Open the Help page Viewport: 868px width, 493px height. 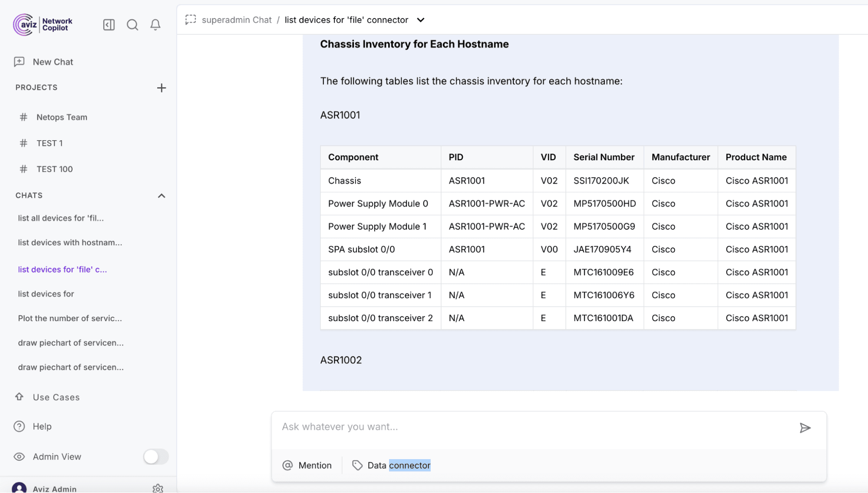[42, 426]
